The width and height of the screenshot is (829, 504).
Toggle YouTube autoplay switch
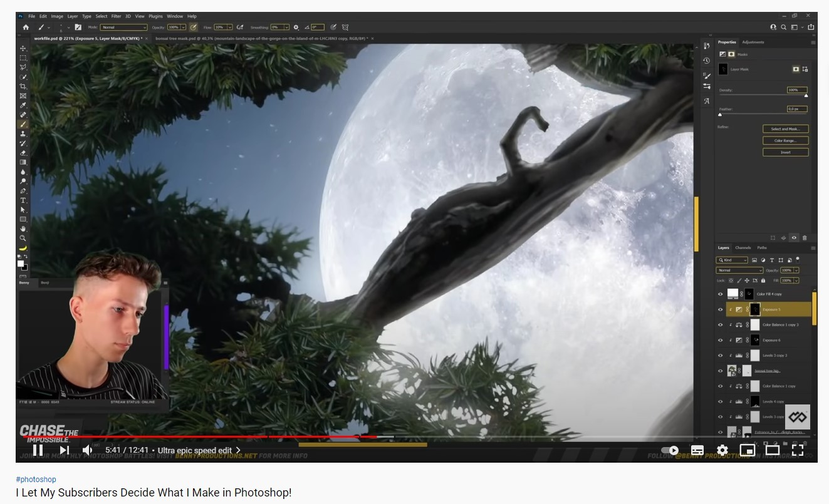pos(670,450)
